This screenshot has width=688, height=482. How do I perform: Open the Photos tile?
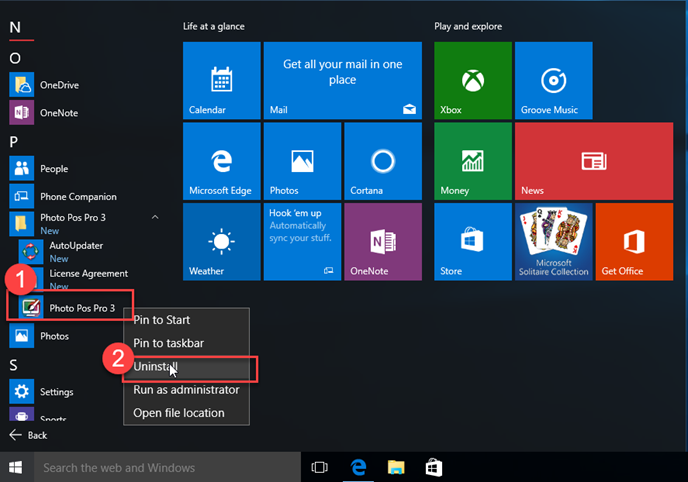[x=302, y=161]
